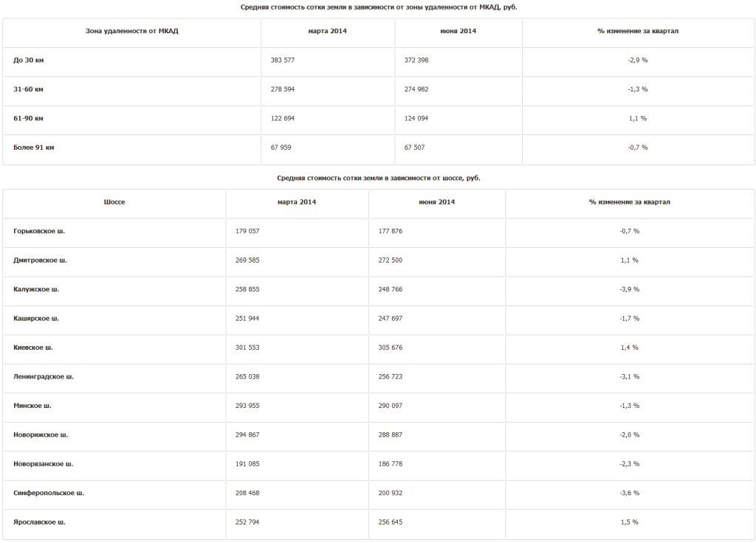Select the 'Ленинградское ш.' row label
This screenshot has width=756, height=543.
point(44,377)
